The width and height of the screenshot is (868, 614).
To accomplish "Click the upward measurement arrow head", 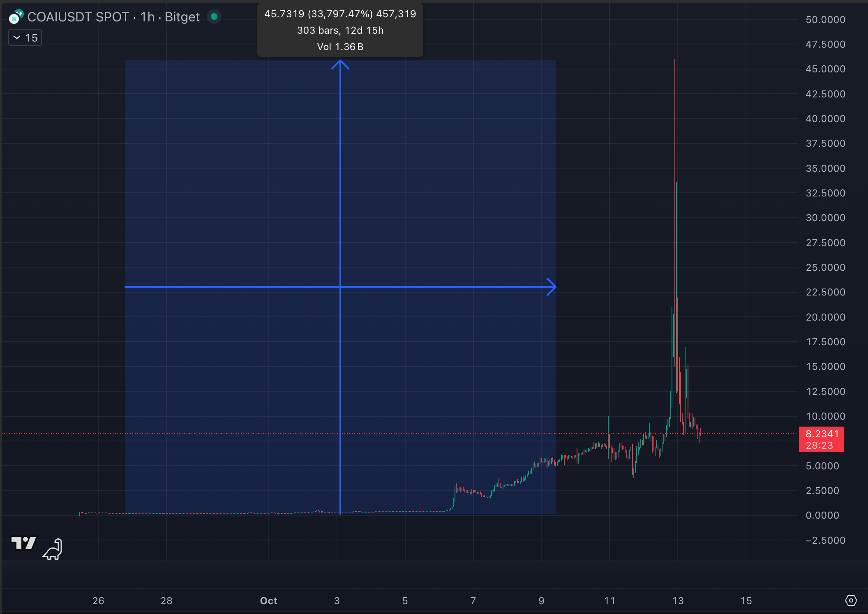I will tap(340, 64).
